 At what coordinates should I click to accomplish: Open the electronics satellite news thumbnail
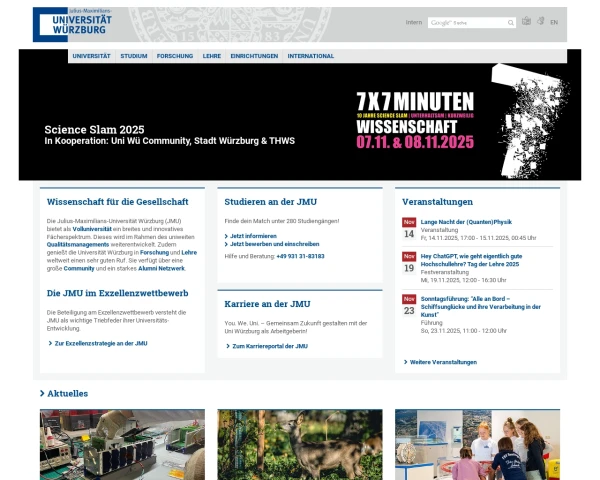(x=122, y=444)
